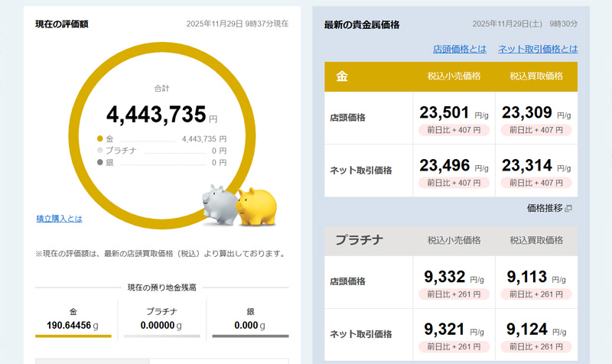Open the 店頭価格とは explanation link
The image size is (612, 364).
[459, 49]
